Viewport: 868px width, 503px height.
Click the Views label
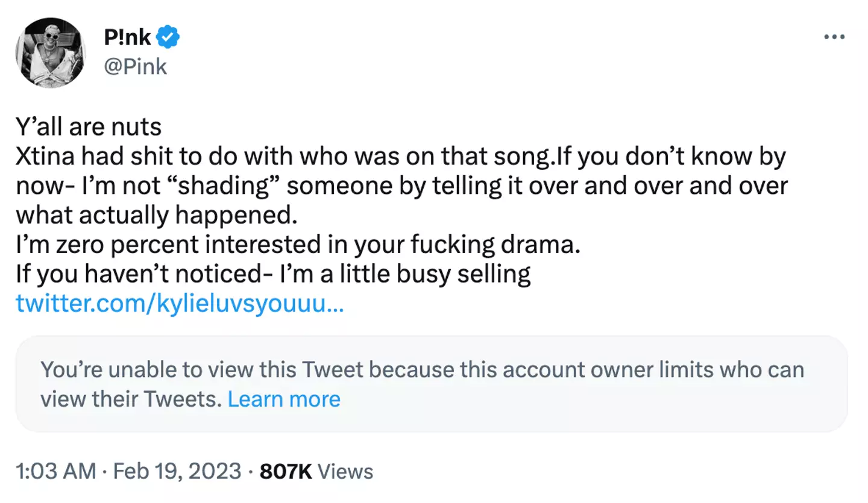click(345, 471)
